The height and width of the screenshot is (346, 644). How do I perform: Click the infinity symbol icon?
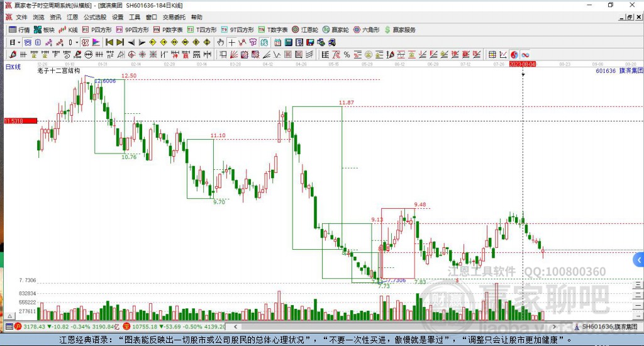[x=525, y=54]
